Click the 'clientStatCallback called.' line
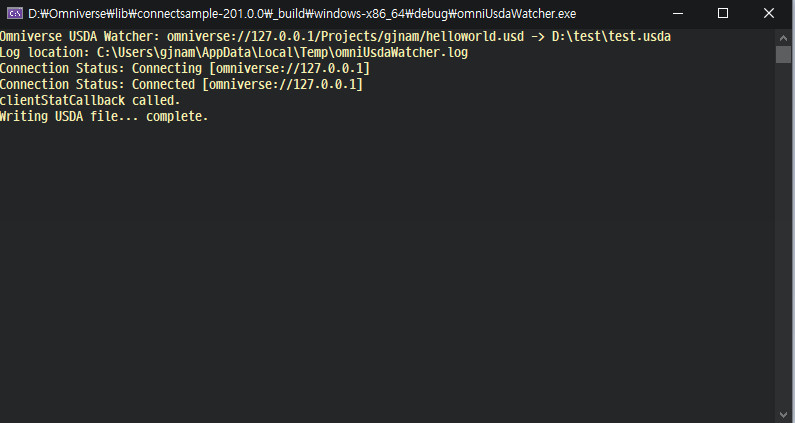795x423 pixels. [90, 100]
